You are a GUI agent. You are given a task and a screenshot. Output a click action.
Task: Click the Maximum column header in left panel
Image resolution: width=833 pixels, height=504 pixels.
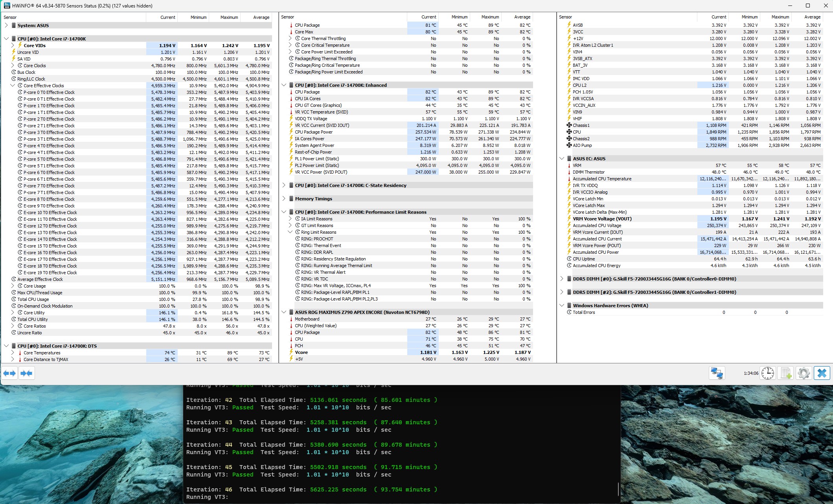click(229, 17)
